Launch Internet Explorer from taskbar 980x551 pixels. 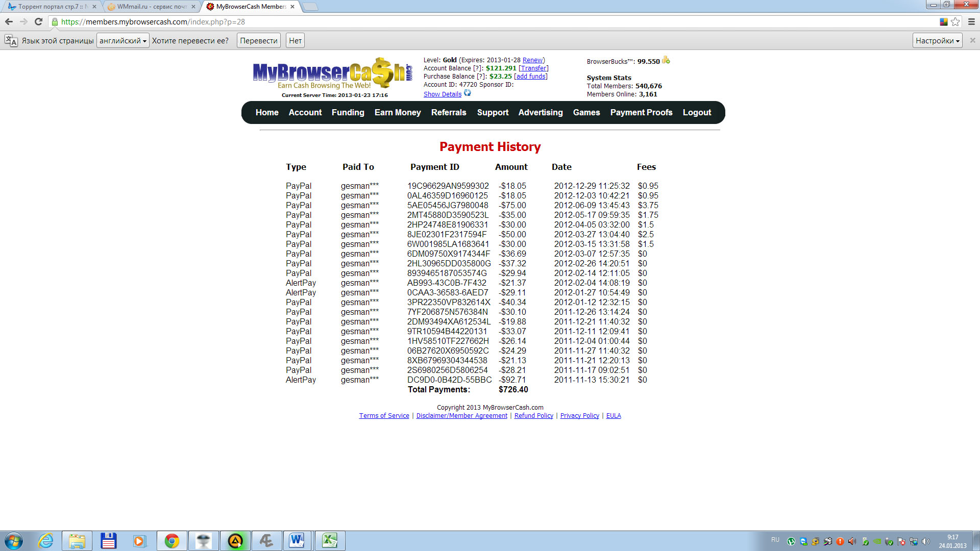[46, 541]
